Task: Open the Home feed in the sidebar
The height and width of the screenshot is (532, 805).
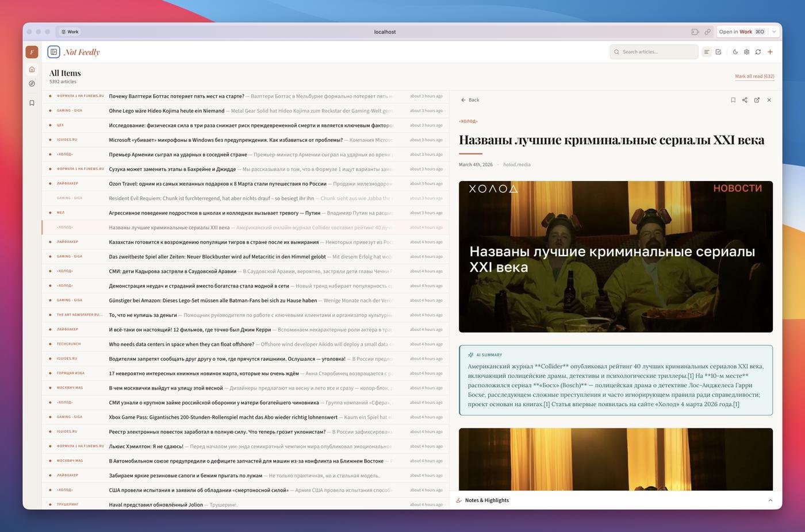Action: click(32, 70)
